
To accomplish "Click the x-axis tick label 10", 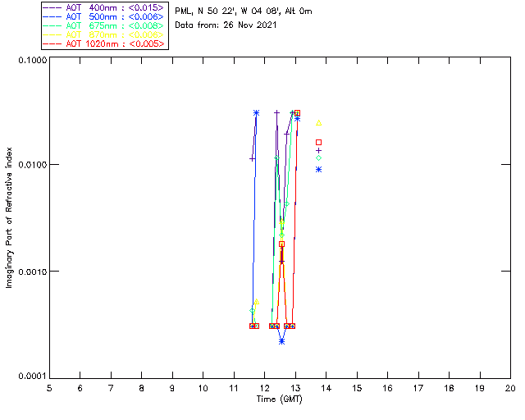I will point(203,388).
